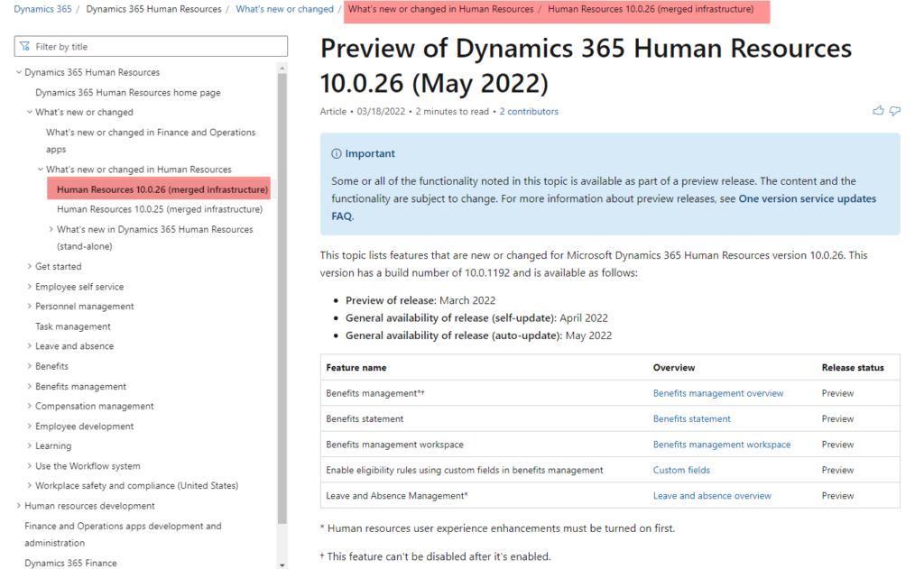Expand the Get started section
This screenshot has width=924, height=569.
click(30, 266)
